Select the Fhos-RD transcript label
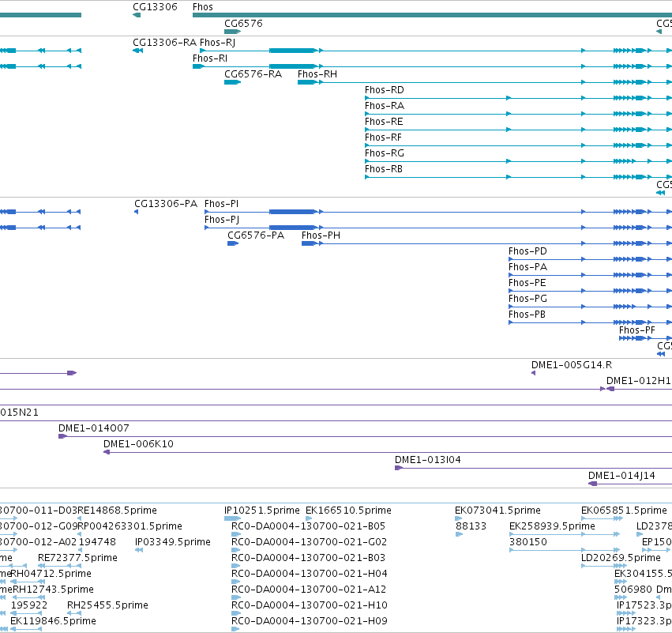 385,90
